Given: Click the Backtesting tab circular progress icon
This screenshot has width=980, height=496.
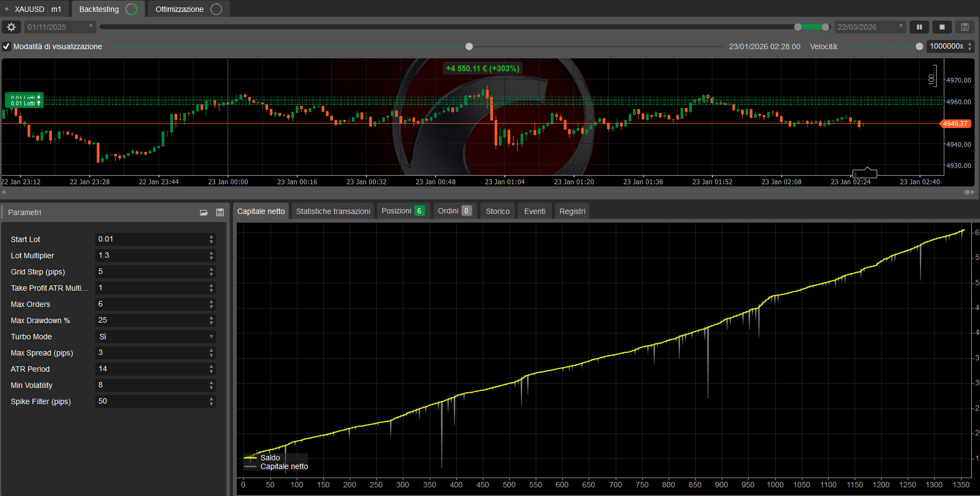Looking at the screenshot, I should pyautogui.click(x=131, y=9).
